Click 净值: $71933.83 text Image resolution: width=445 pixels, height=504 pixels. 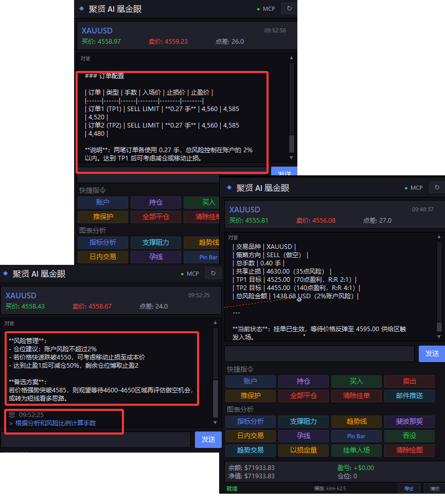pos(252,476)
